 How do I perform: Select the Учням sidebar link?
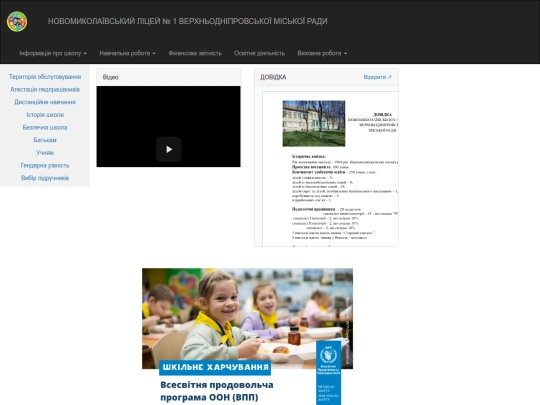(45, 153)
